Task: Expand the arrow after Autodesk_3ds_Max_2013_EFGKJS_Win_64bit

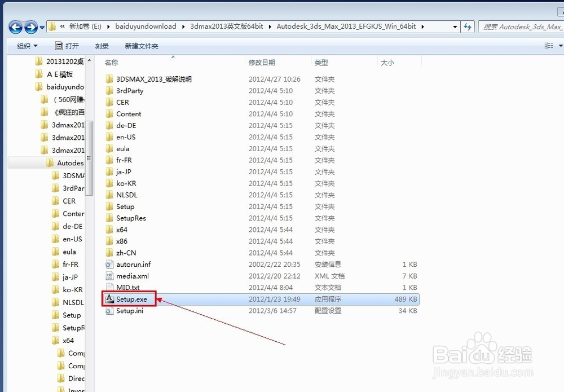Action: coord(422,27)
